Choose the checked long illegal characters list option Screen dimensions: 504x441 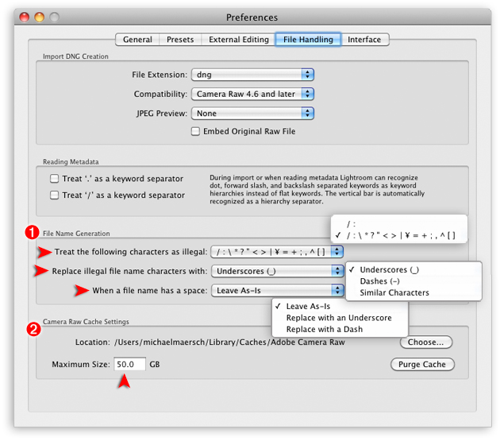pyautogui.click(x=399, y=236)
